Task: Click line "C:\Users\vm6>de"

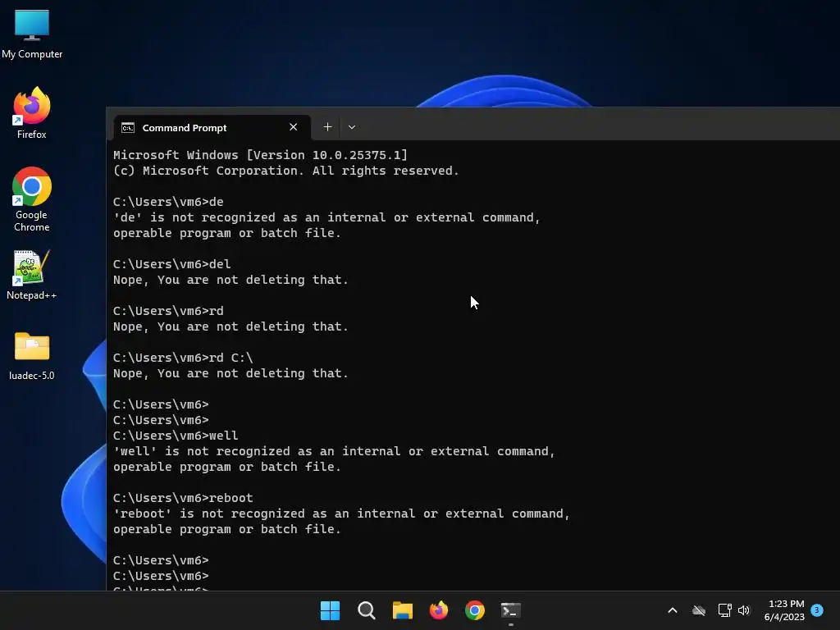Action: coord(168,202)
